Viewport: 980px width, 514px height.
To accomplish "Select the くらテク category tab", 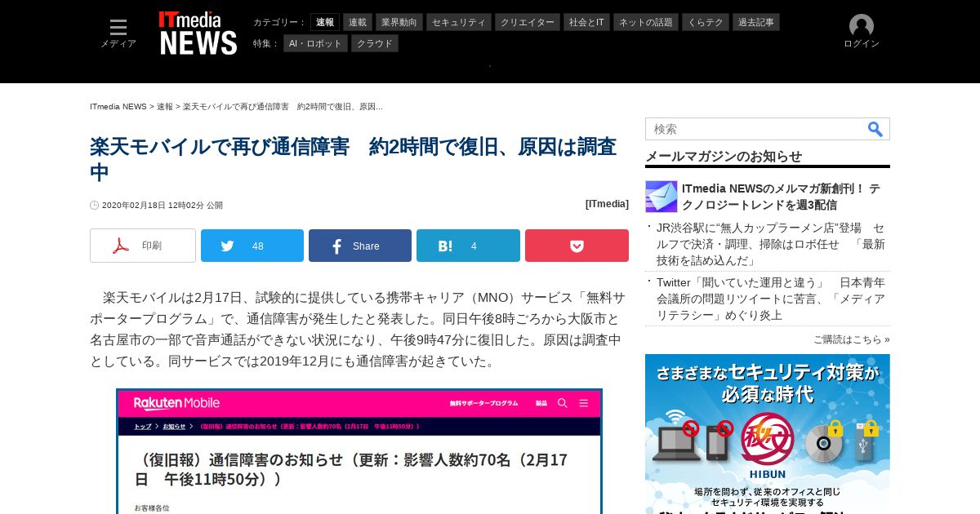I will (x=706, y=22).
